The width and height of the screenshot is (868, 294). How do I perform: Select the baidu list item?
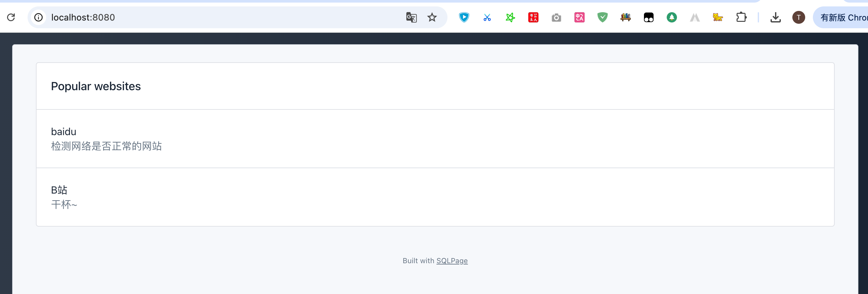[x=435, y=139]
